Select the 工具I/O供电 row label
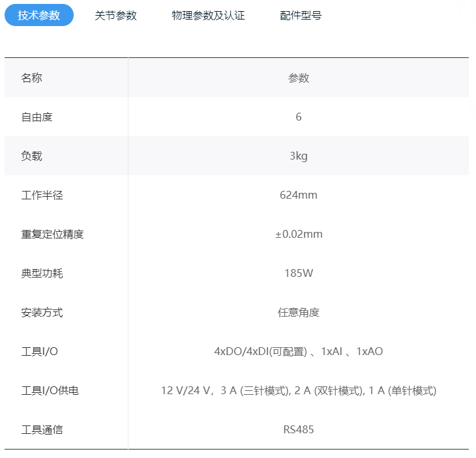The width and height of the screenshot is (476, 458). (x=50, y=391)
